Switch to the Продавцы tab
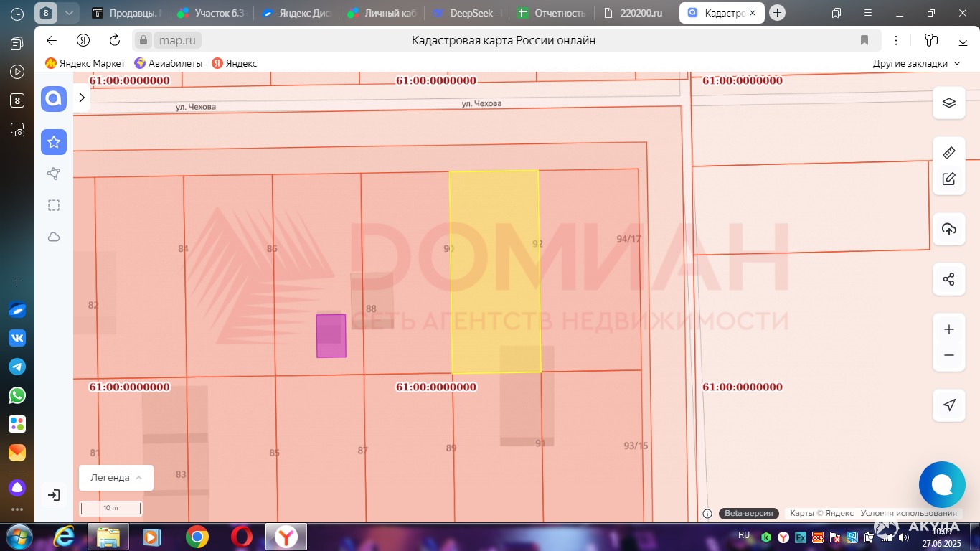 click(127, 13)
